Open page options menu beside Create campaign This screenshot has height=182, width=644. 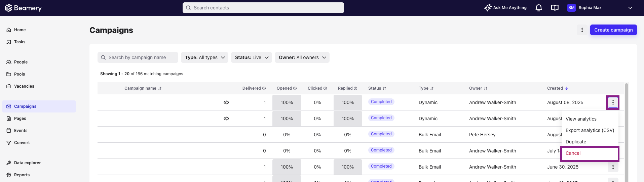(582, 30)
